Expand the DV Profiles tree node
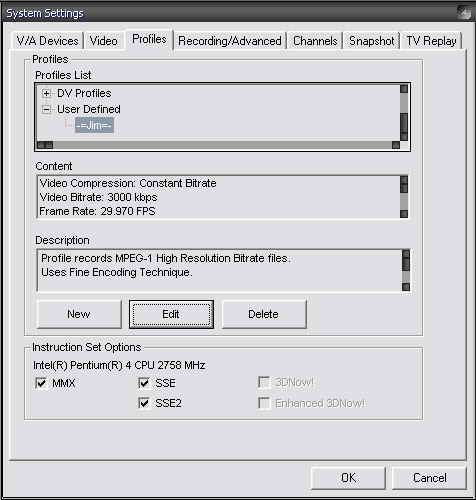This screenshot has width=476, height=500. point(46,93)
